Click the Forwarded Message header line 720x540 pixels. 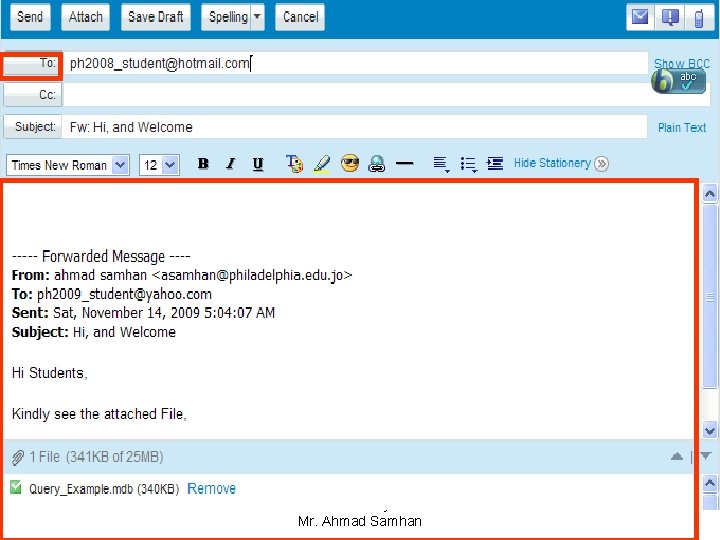101,256
